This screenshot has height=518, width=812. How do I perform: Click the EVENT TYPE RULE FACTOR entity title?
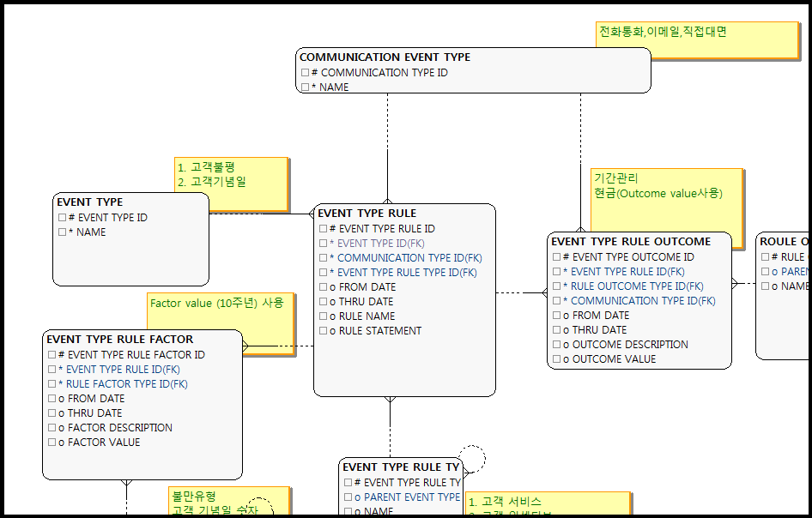119,340
